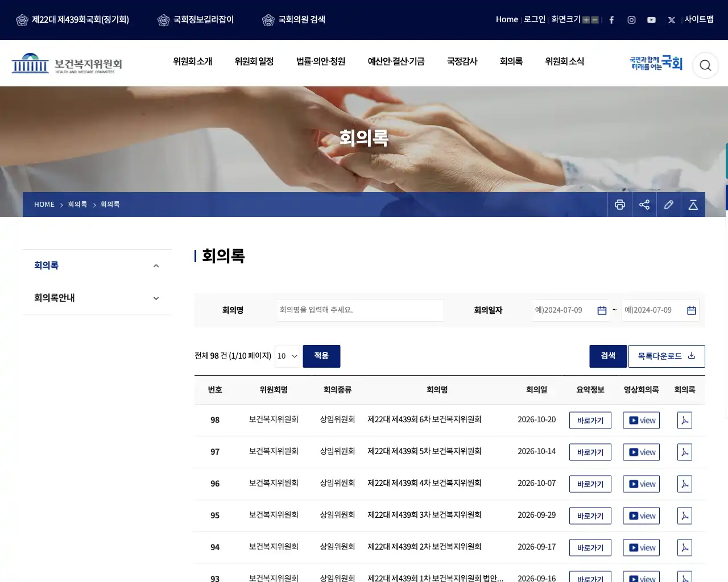The width and height of the screenshot is (728, 582).
Task: Play video view for row 94
Action: pyautogui.click(x=642, y=548)
